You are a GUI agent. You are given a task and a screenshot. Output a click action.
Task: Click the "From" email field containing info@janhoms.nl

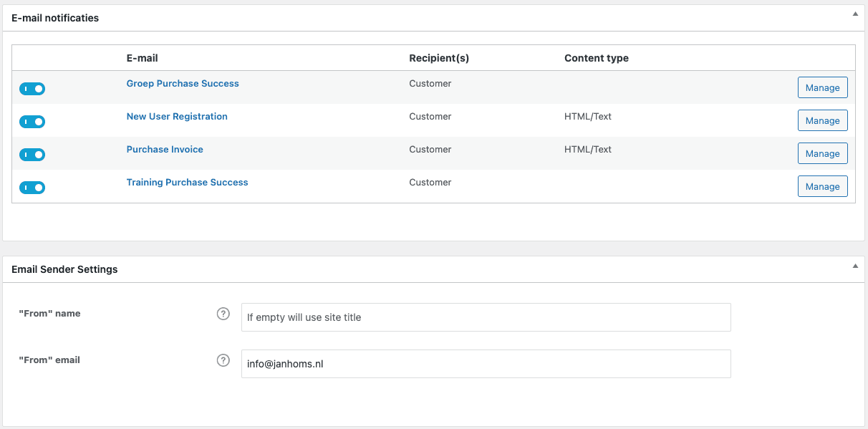[486, 364]
